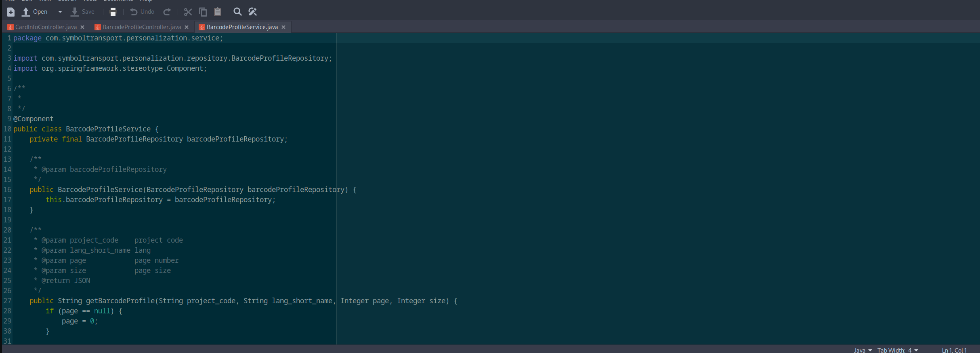The height and width of the screenshot is (353, 980).
Task: Expand the recent files dropdown arrow
Action: 60,12
